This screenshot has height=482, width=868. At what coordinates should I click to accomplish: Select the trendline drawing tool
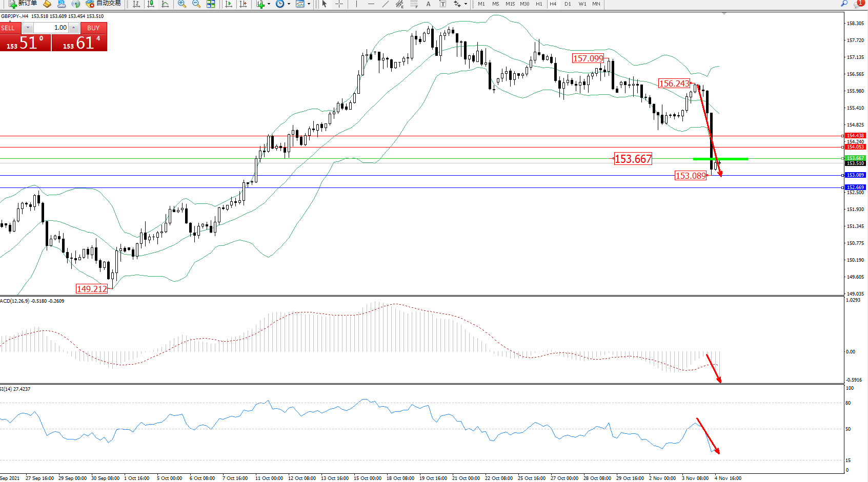pyautogui.click(x=385, y=4)
